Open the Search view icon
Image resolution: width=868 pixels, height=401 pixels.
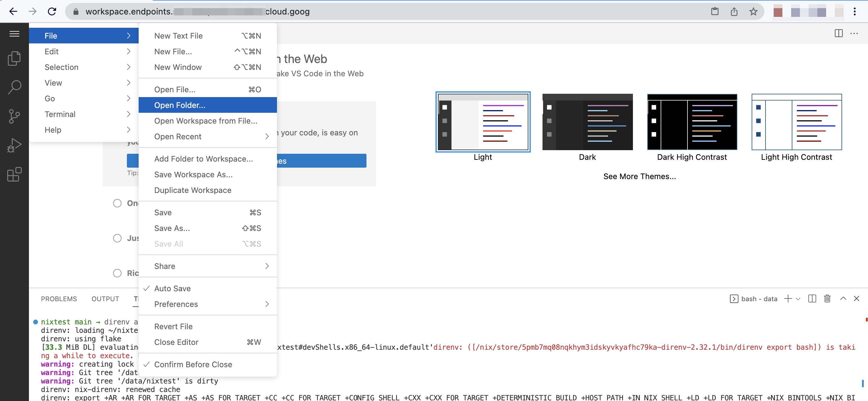[x=14, y=87]
